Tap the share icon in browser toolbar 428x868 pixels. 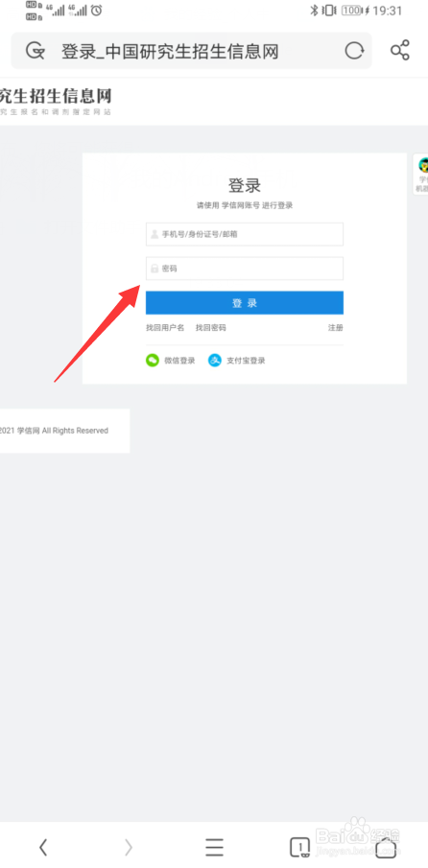pos(400,51)
